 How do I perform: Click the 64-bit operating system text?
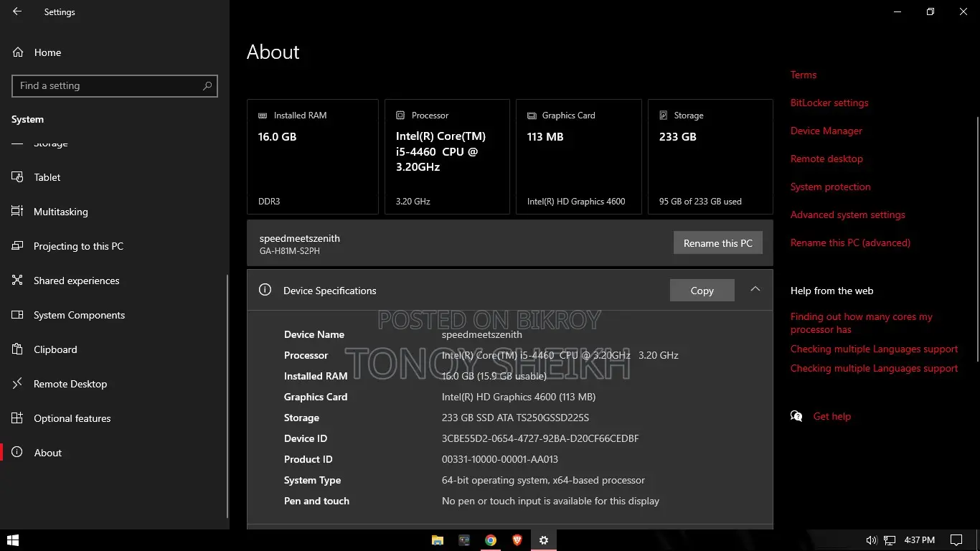click(543, 480)
